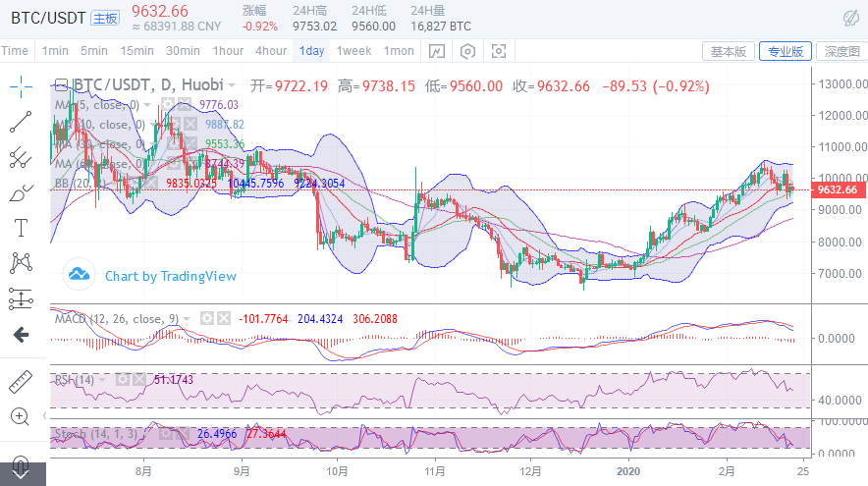This screenshot has height=486, width=868.
Task: Remove the MA 5 indicator with X
Action: click(185, 104)
